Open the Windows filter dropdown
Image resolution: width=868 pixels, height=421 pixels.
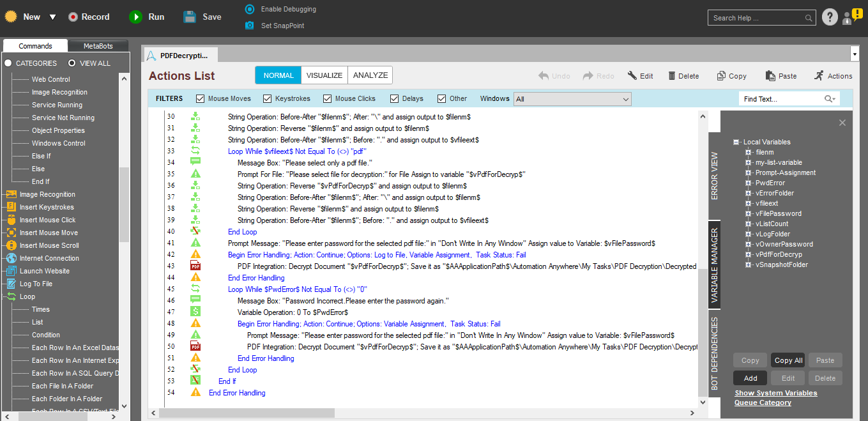tap(572, 99)
